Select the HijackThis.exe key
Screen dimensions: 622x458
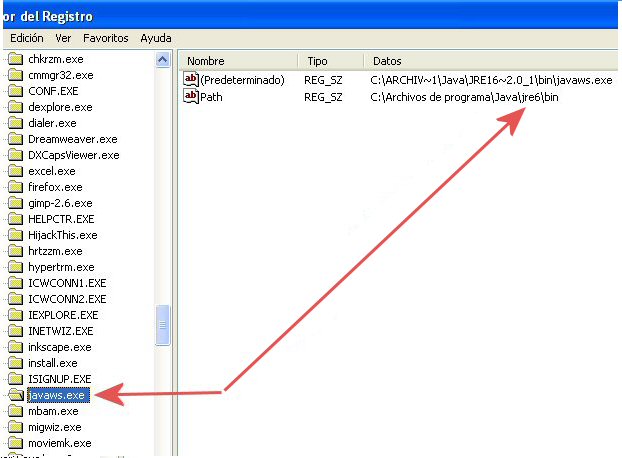pos(63,235)
